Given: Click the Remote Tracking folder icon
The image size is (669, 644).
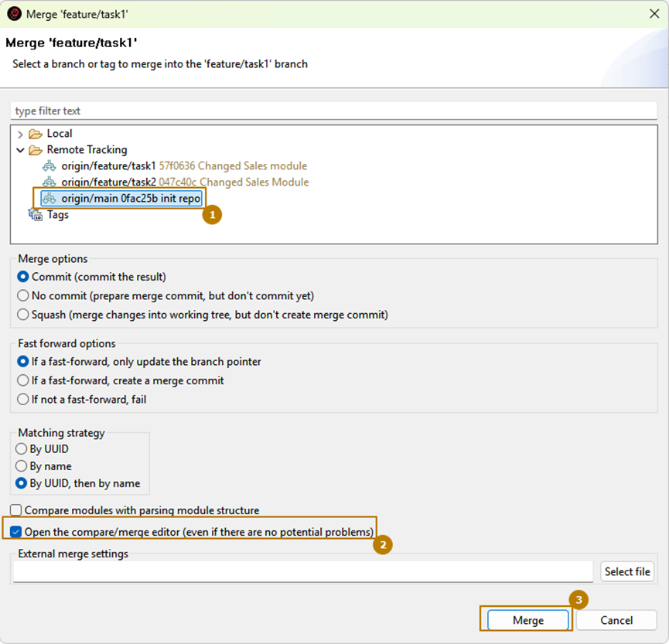Looking at the screenshot, I should (x=36, y=150).
